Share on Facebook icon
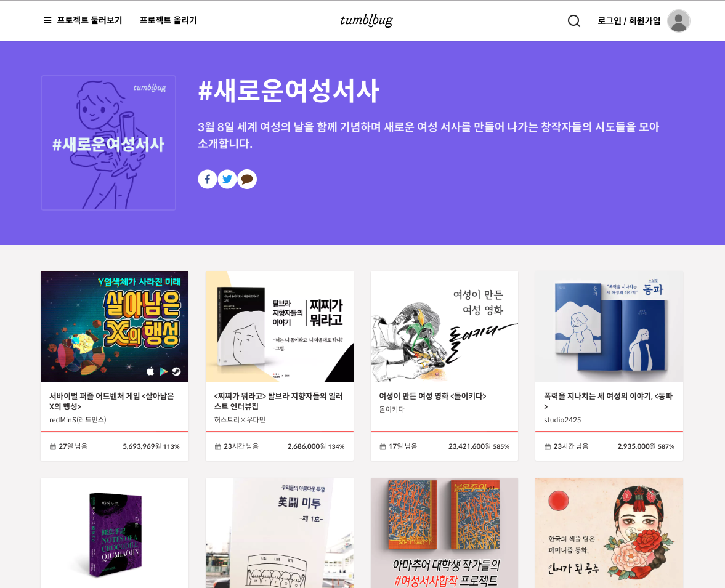This screenshot has width=725, height=588. point(208,179)
